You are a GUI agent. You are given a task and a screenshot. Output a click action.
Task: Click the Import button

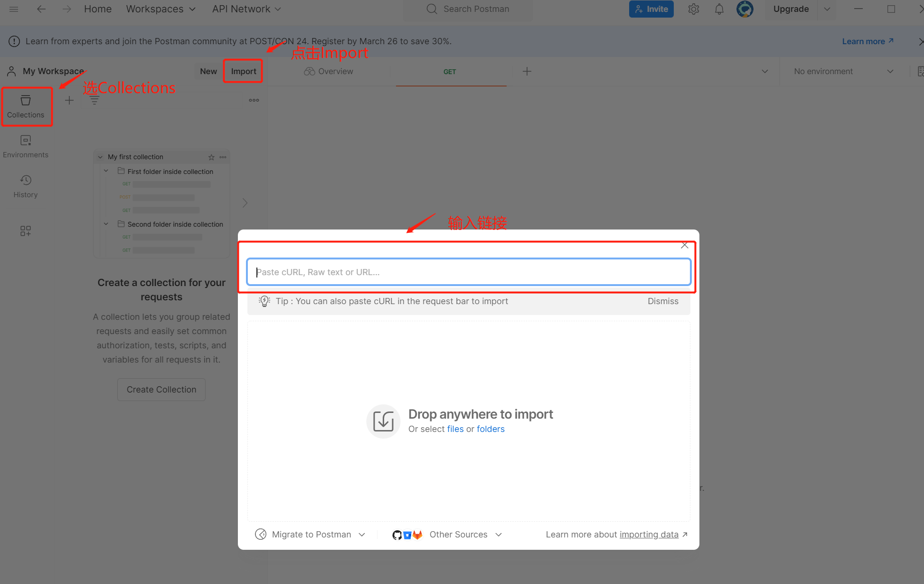(x=244, y=71)
